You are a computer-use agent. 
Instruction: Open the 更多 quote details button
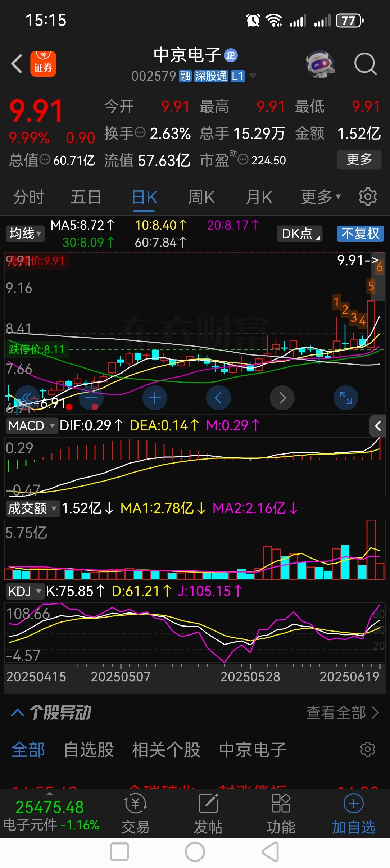click(359, 159)
